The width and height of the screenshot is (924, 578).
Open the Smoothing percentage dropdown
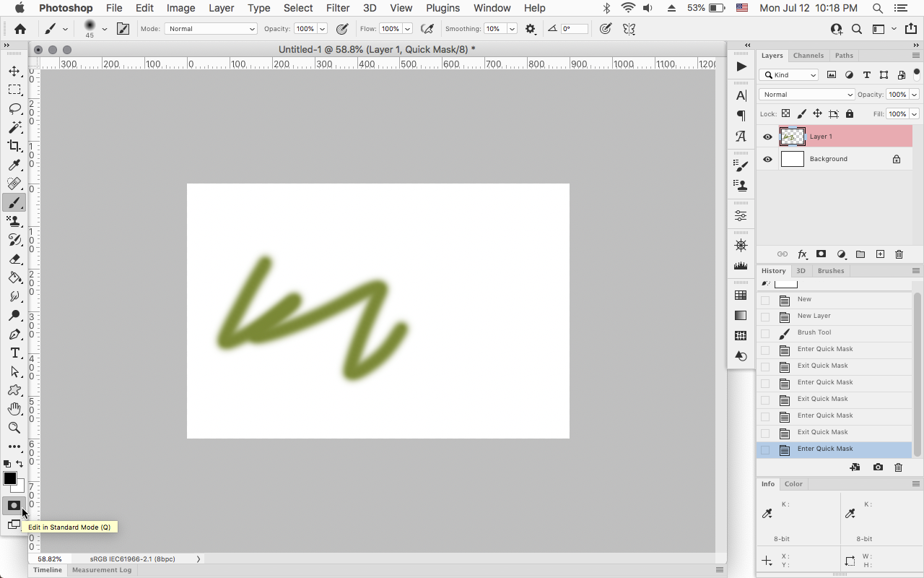(x=512, y=28)
